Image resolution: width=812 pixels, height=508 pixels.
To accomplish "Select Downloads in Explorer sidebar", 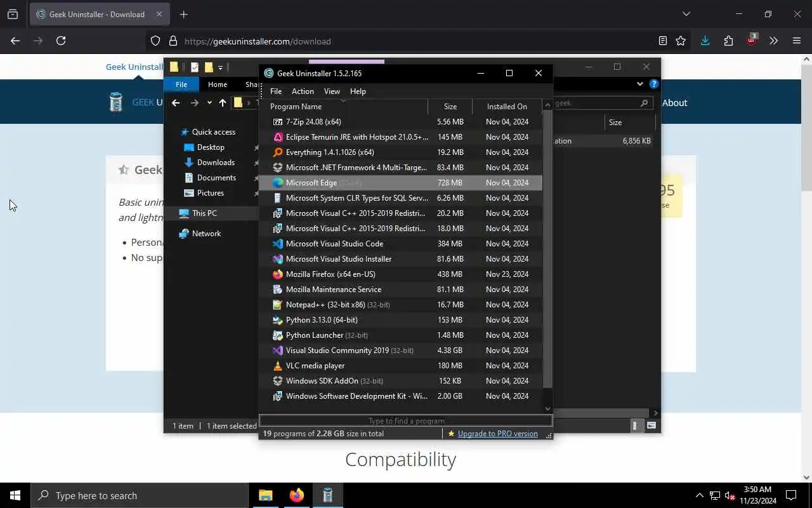I will [216, 162].
